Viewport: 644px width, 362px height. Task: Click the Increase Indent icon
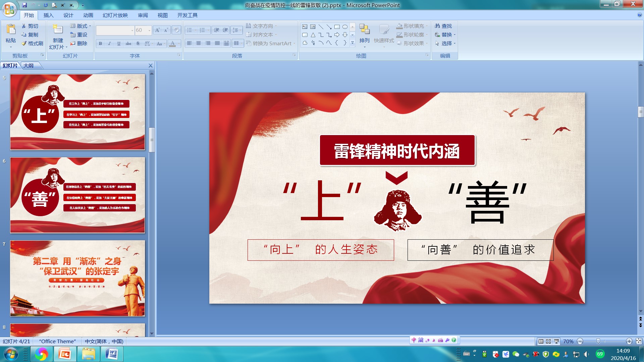click(225, 30)
